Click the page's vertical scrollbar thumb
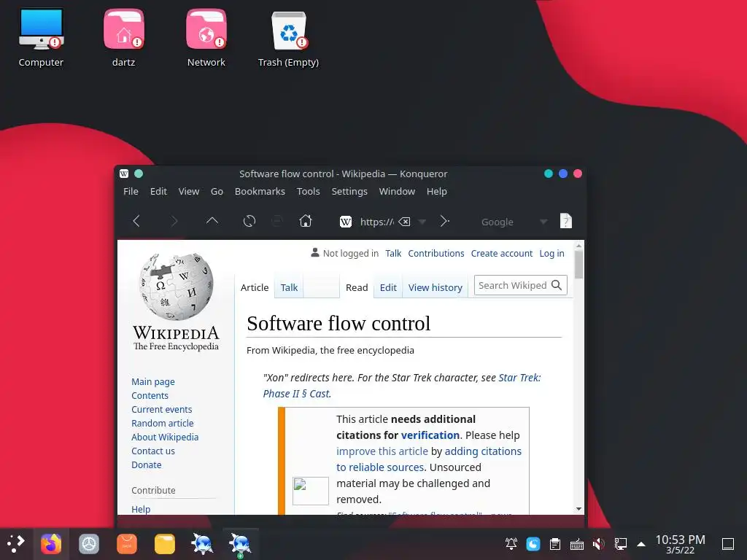 pos(578,264)
